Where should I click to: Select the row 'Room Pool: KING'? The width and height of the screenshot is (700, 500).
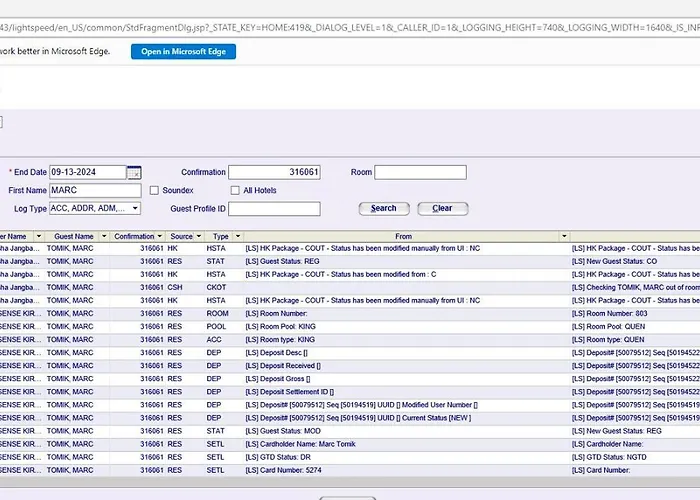[350, 326]
